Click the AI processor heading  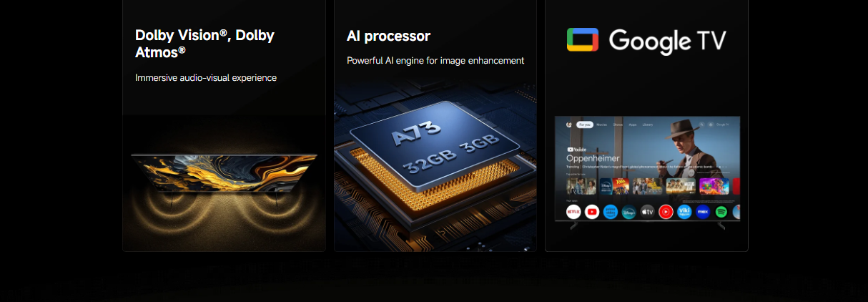(x=388, y=36)
